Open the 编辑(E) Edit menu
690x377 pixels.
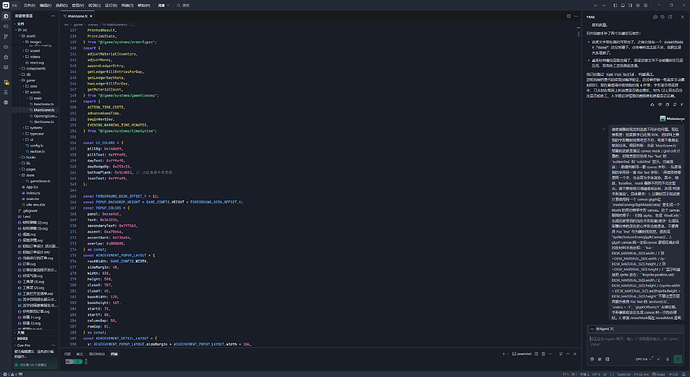[45, 5]
